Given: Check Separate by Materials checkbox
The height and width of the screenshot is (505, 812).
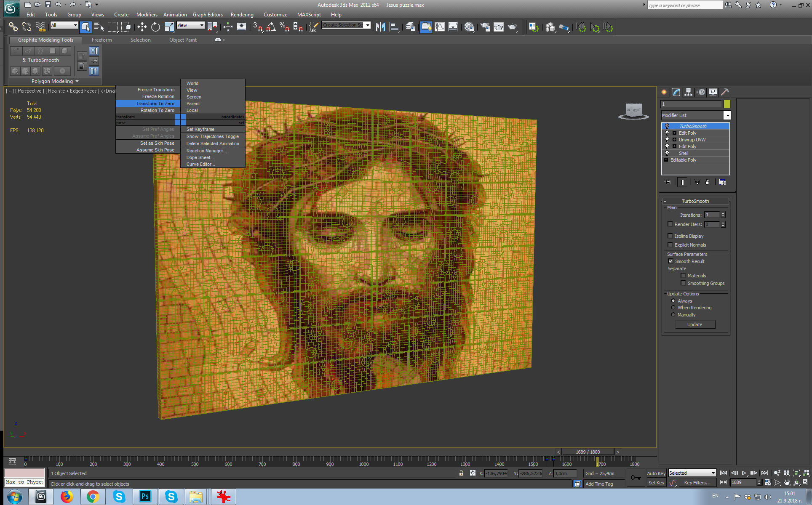Looking at the screenshot, I should point(683,276).
